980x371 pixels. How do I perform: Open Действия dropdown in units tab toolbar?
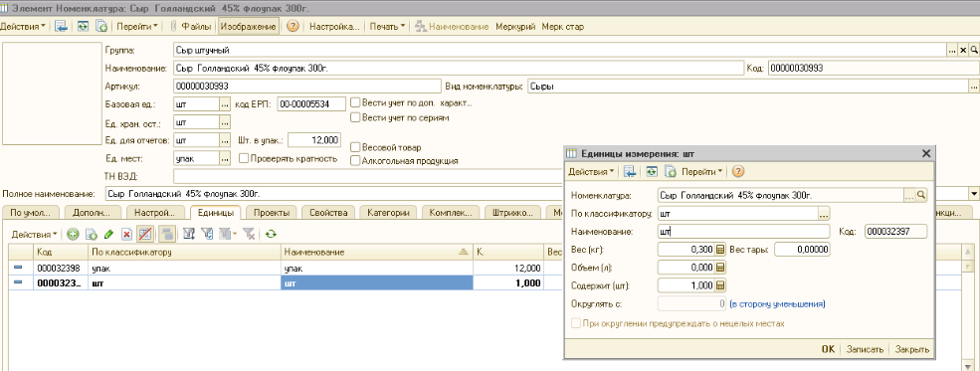pos(35,234)
